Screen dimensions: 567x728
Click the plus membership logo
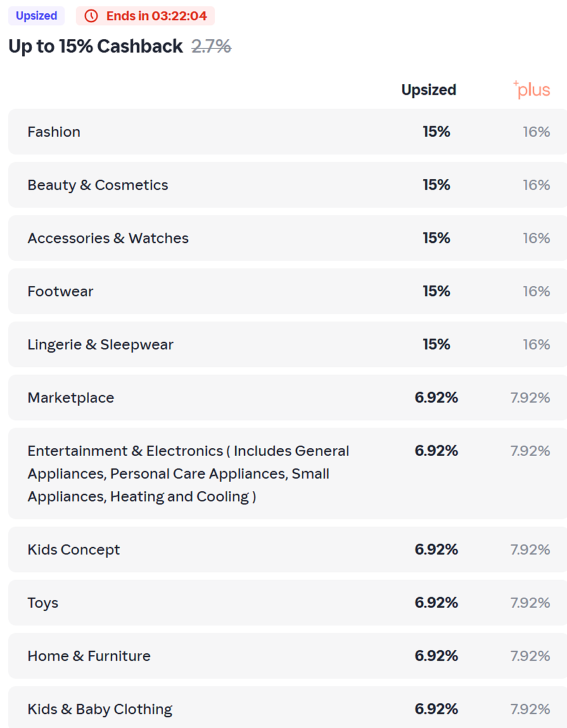(x=532, y=89)
